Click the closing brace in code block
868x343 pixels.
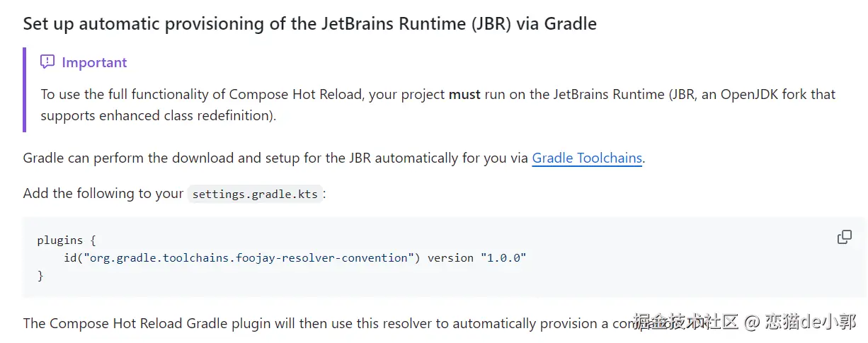point(40,276)
